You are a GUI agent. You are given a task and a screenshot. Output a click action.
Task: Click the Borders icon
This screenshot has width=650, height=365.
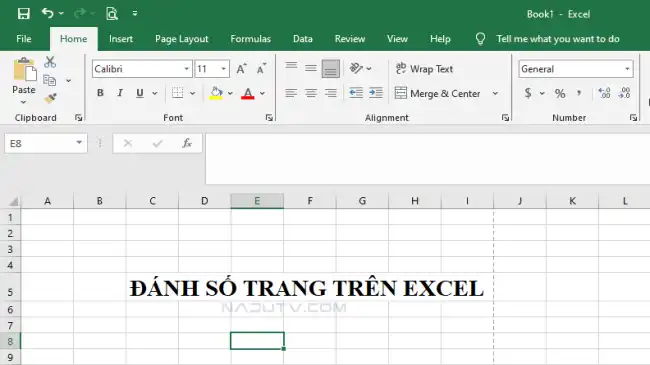coord(177,93)
